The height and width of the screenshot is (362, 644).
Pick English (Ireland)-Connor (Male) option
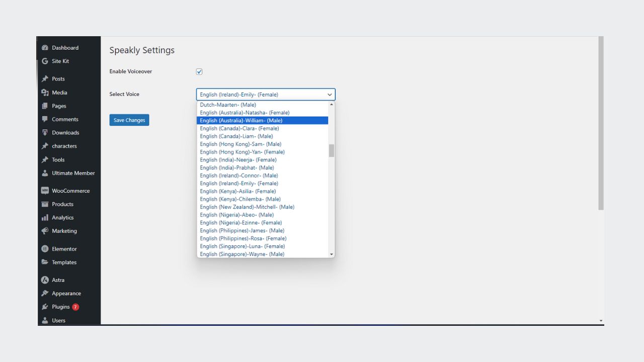(262, 175)
